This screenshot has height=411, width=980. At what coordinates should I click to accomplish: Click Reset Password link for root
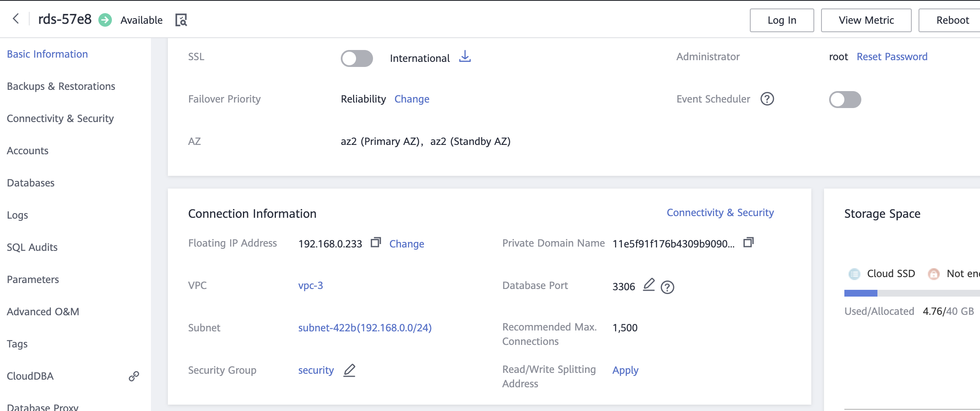[892, 57]
